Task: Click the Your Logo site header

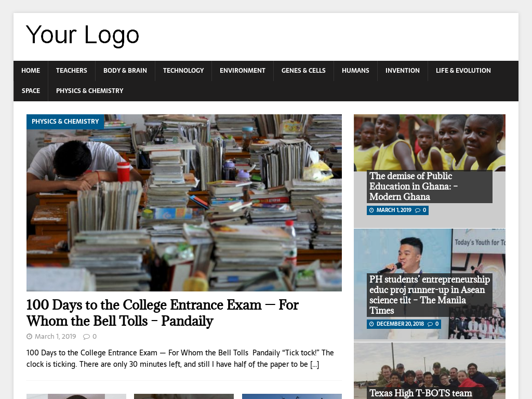Action: click(83, 35)
